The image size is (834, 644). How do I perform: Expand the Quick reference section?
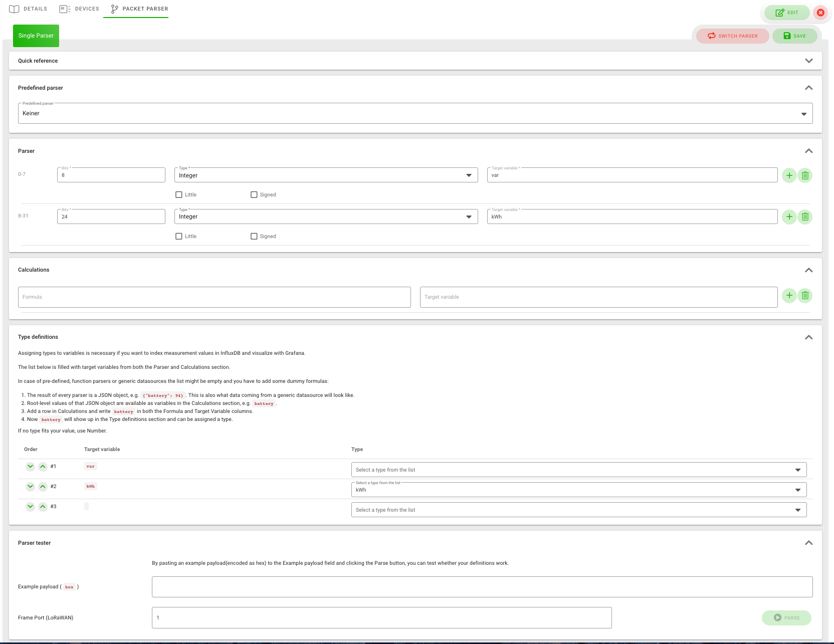(808, 61)
